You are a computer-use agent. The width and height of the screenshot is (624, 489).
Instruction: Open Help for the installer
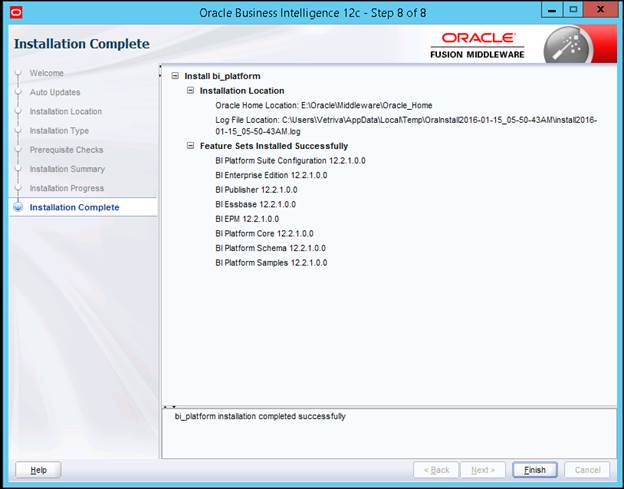[38, 470]
